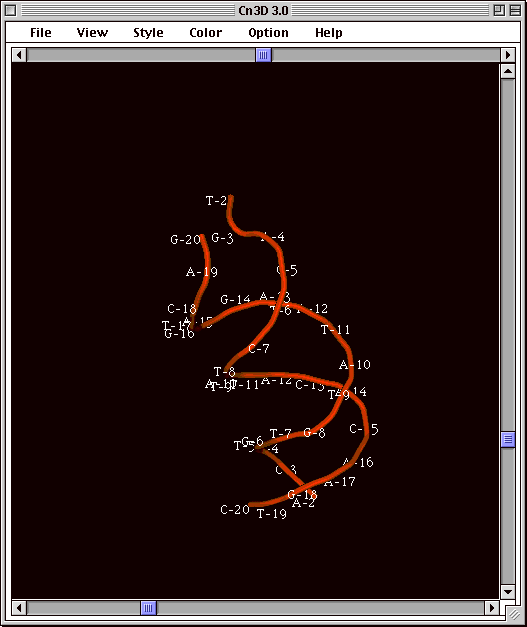This screenshot has width=527, height=627.
Task: Click the top scrollbar right arrow
Action: click(508, 55)
